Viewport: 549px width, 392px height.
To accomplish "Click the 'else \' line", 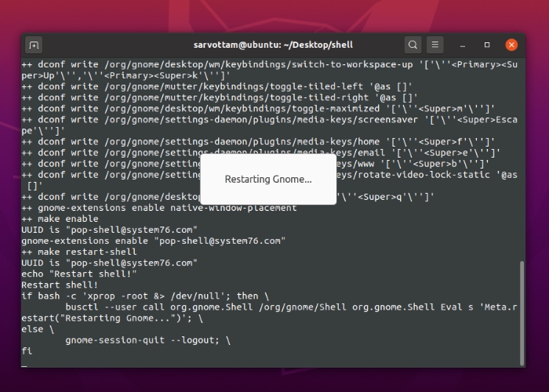I will (x=38, y=329).
